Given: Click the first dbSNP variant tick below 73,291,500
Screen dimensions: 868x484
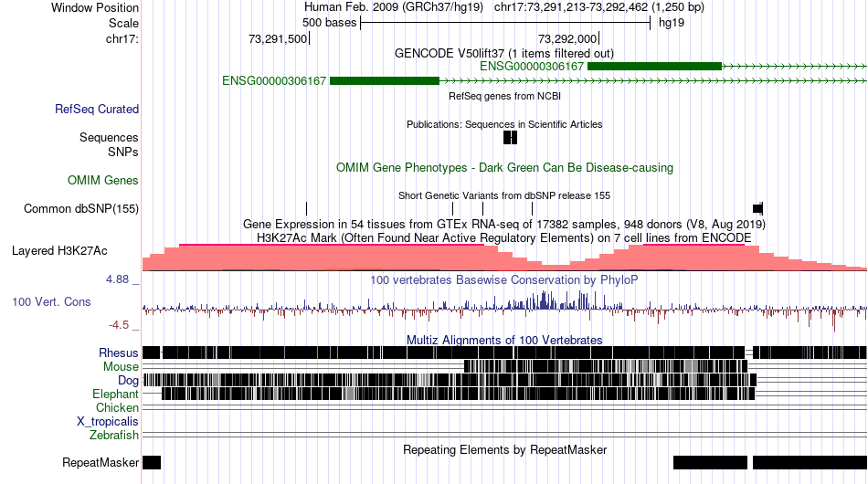Looking at the screenshot, I should [x=306, y=208].
